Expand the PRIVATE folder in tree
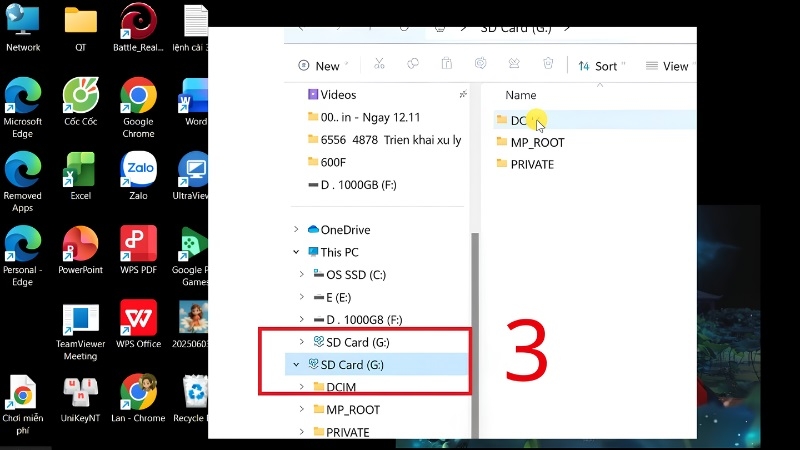800x450 pixels. tap(302, 432)
